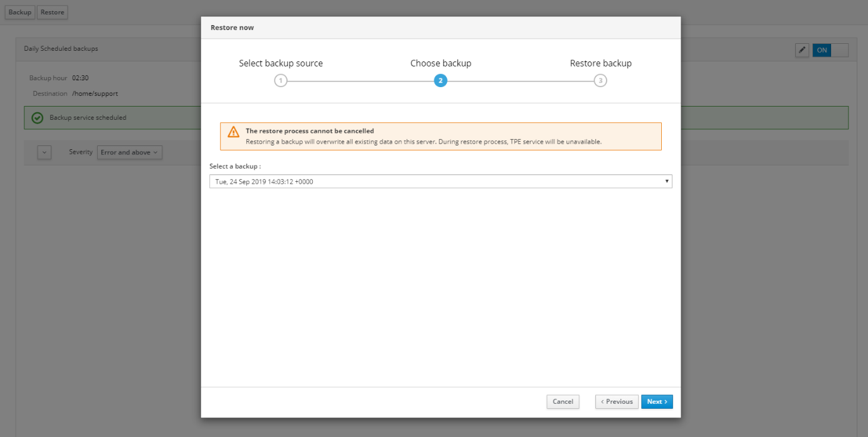The height and width of the screenshot is (437, 868).
Task: Expand the Severity filter dropdown
Action: 129,152
